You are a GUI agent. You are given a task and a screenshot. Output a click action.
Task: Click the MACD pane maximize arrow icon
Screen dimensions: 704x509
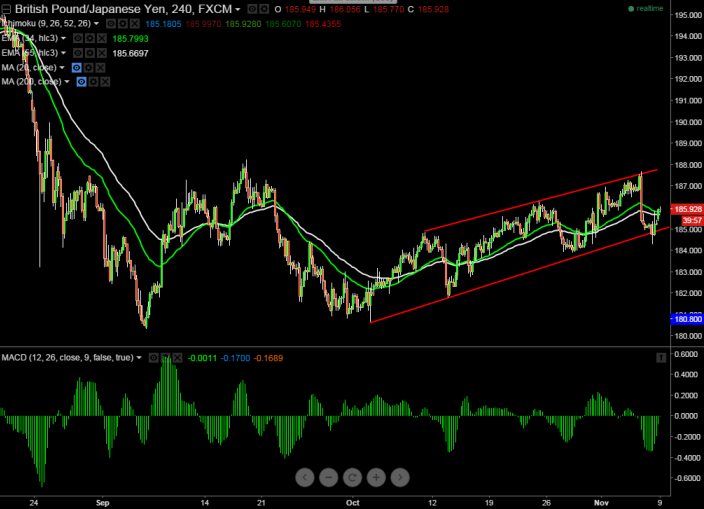[x=661, y=357]
